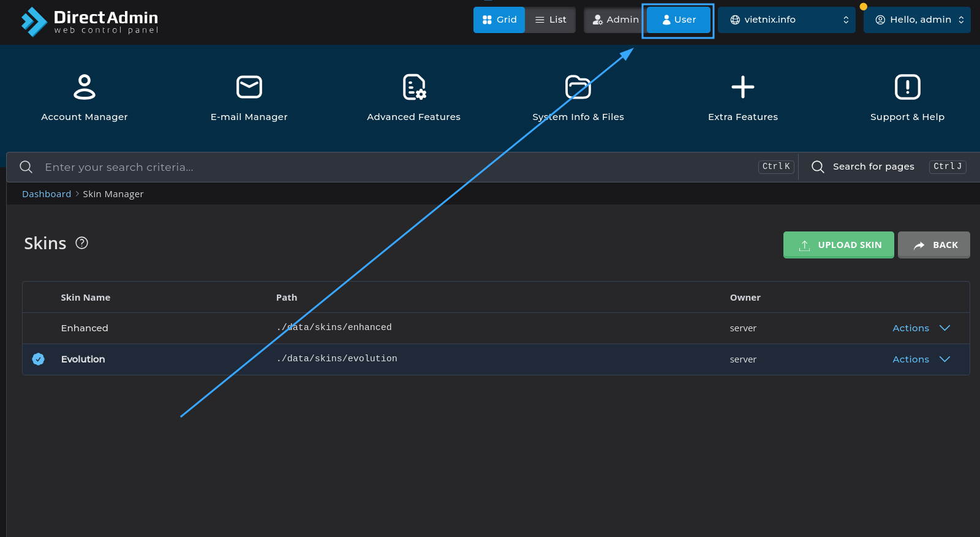Image resolution: width=980 pixels, height=537 pixels.
Task: Open the Skins help question-mark icon
Action: [x=82, y=243]
